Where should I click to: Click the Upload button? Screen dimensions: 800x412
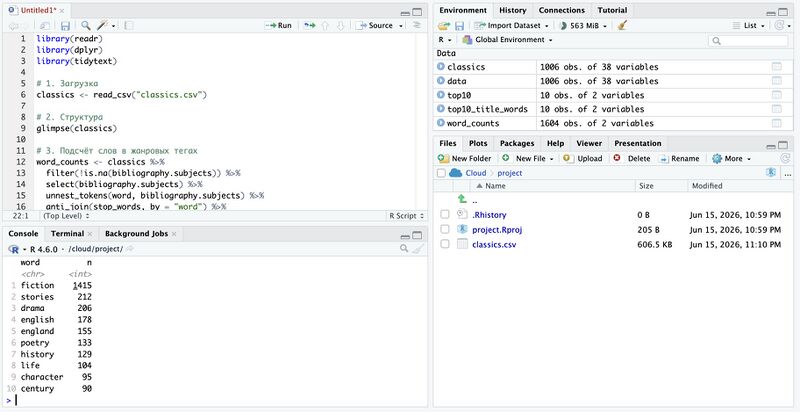583,159
